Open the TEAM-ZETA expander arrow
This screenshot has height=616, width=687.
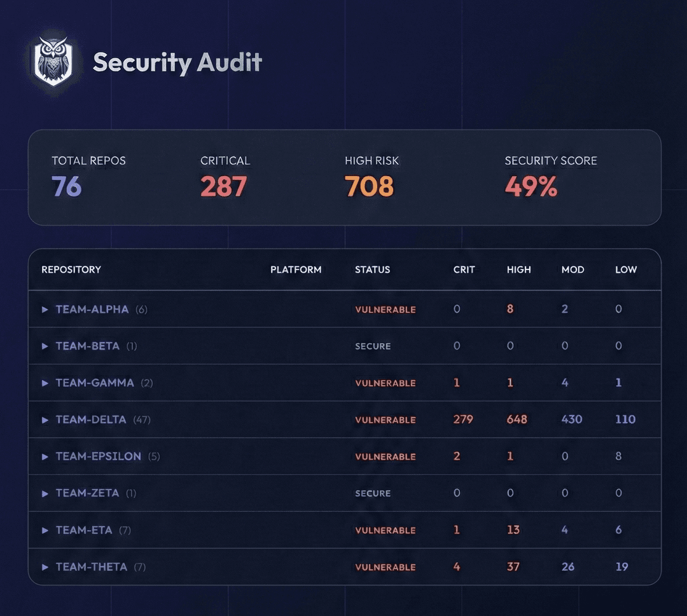45,493
